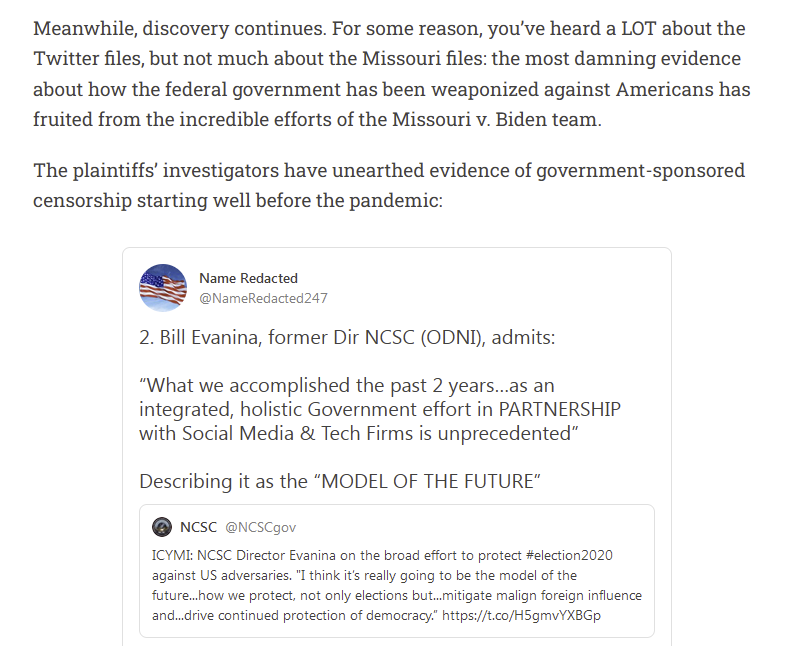Image resolution: width=803 pixels, height=646 pixels.
Task: Click the NCSC account name
Action: (x=199, y=527)
